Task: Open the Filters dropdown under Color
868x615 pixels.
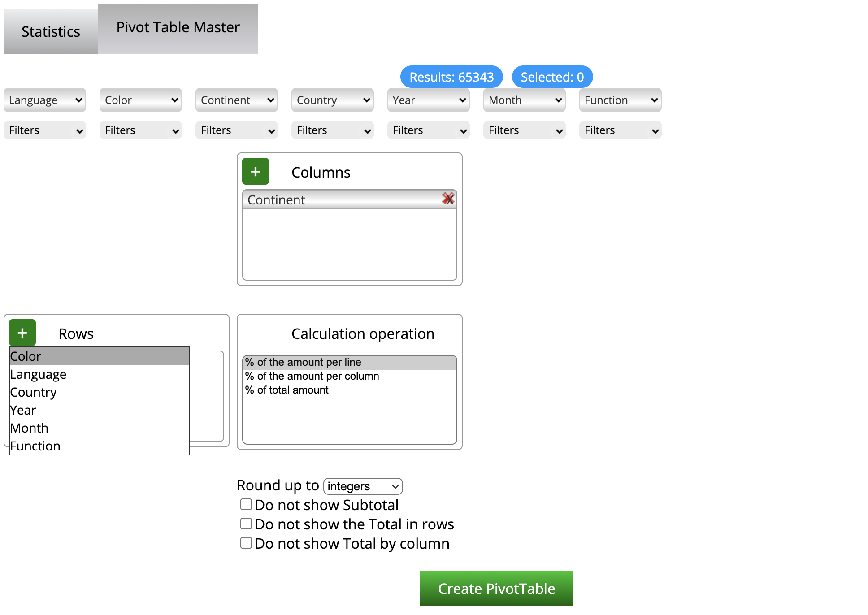Action: 141,130
